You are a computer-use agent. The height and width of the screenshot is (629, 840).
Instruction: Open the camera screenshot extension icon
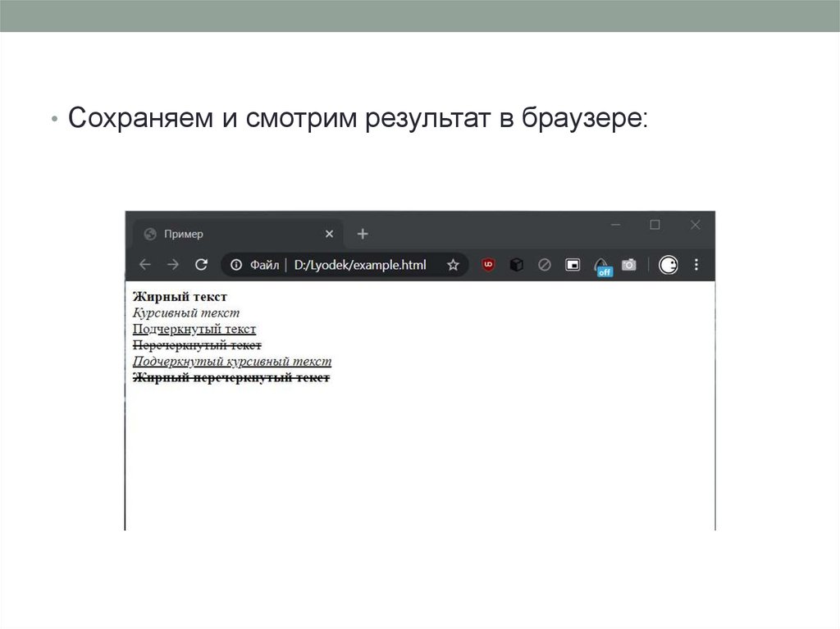pos(629,265)
